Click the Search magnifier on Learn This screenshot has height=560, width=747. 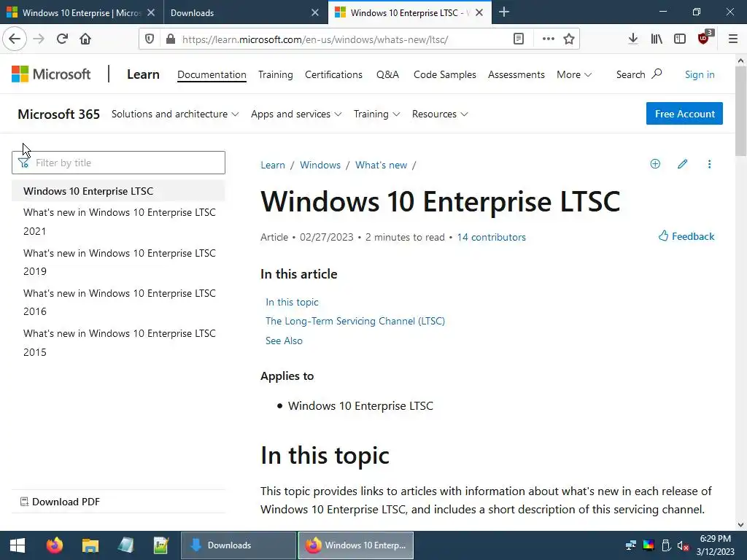[657, 74]
